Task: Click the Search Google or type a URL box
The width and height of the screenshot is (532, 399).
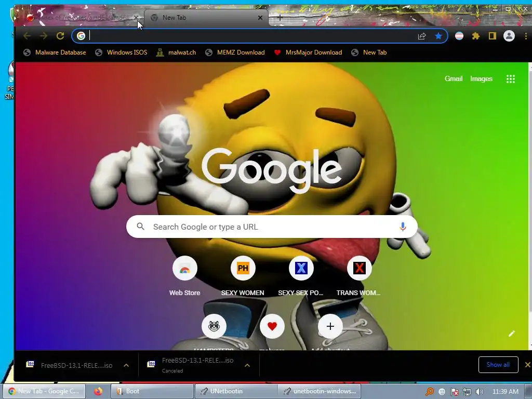Action: pyautogui.click(x=272, y=227)
